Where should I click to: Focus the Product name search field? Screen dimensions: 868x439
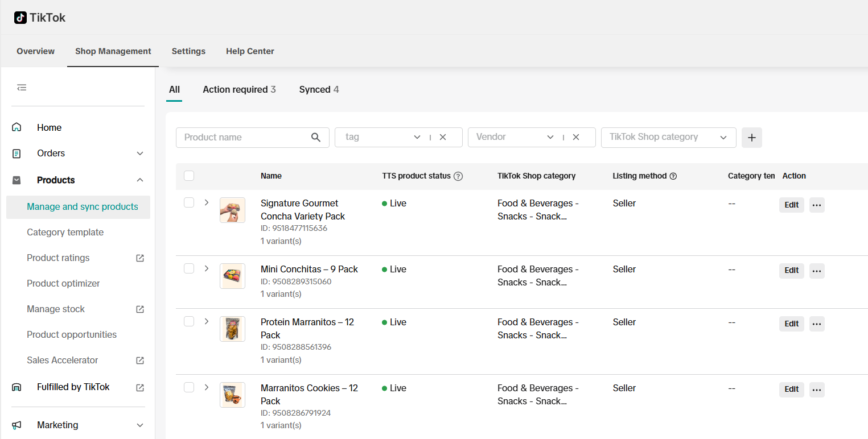tap(253, 137)
